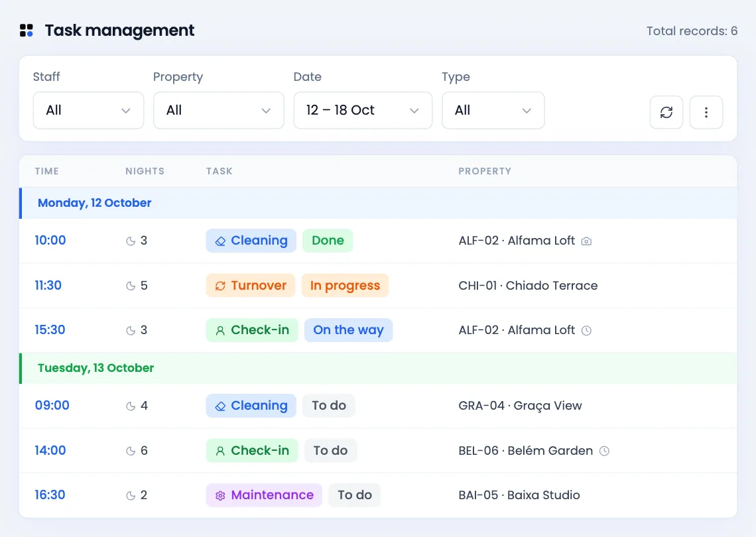Viewport: 756px width, 537px height.
Task: Click the GRA-04 · Graça View property
Action: 520,406
